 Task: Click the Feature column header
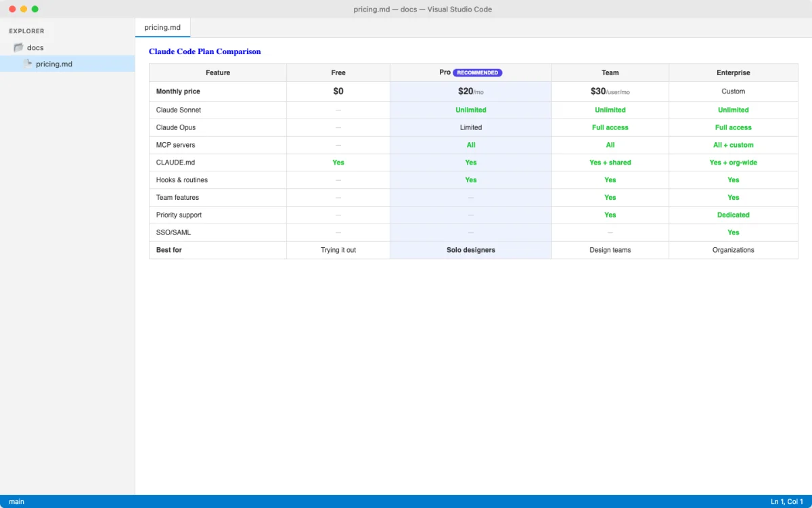click(x=218, y=72)
